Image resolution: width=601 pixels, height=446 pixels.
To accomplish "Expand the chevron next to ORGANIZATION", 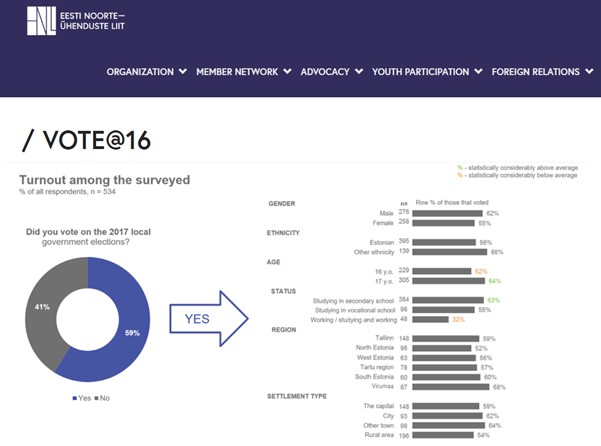I will [182, 72].
